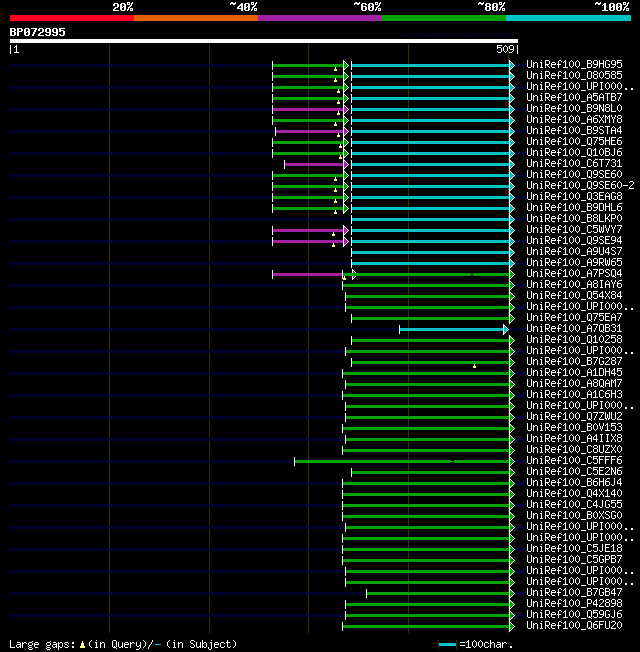Viewport: 640px width, 652px height.
Task: Select the UniRef100_Q54X84 label
Action: (574, 295)
